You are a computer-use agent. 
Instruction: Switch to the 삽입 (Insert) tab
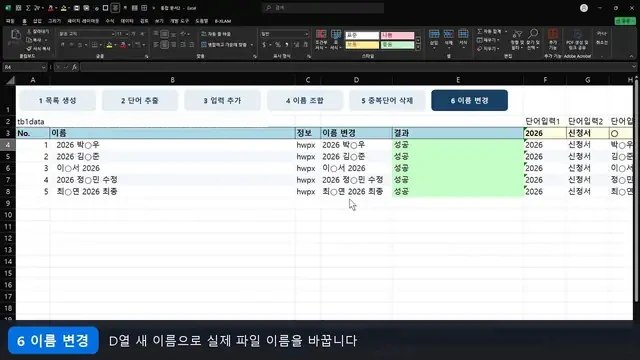click(x=38, y=21)
